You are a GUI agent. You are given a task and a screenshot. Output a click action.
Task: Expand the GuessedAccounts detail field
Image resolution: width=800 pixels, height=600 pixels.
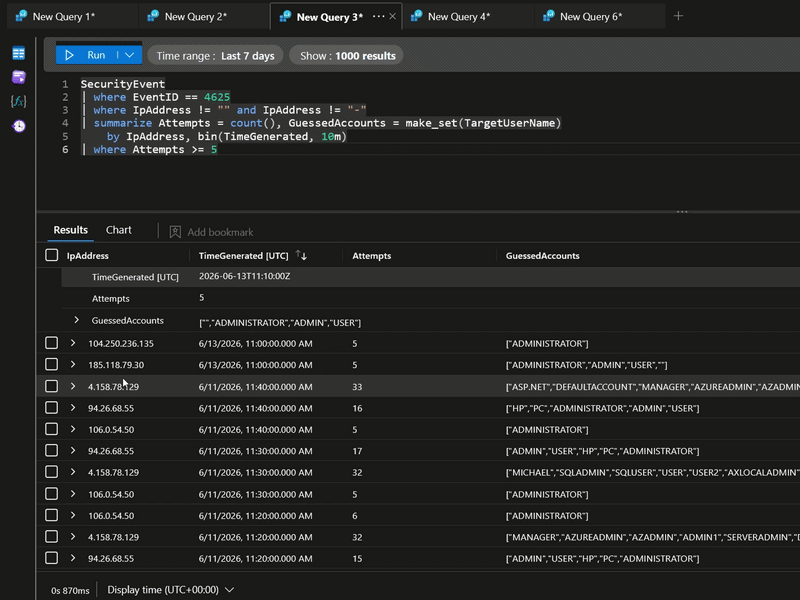pos(77,320)
